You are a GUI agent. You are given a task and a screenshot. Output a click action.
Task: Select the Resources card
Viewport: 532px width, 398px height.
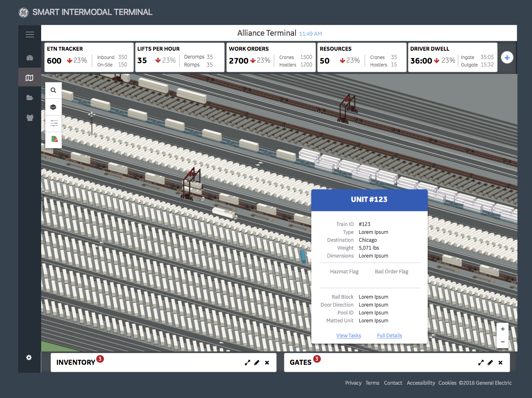click(362, 57)
